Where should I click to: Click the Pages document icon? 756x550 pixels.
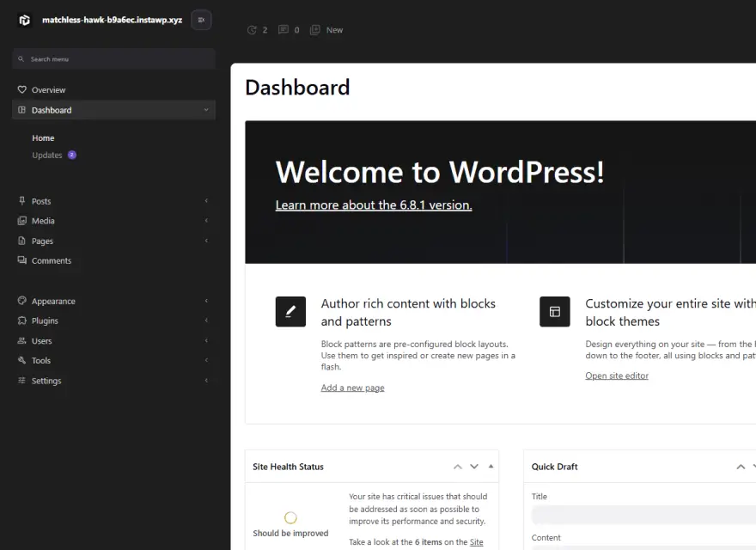[21, 241]
